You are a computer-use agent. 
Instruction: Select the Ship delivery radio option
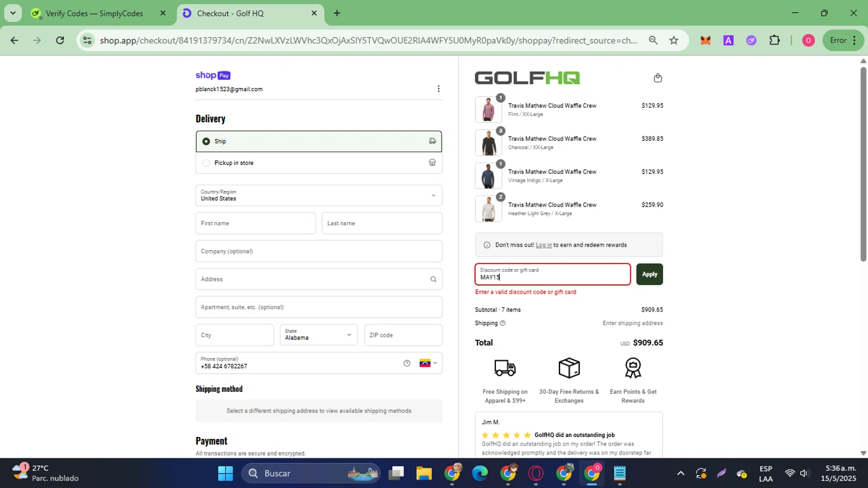coord(206,141)
